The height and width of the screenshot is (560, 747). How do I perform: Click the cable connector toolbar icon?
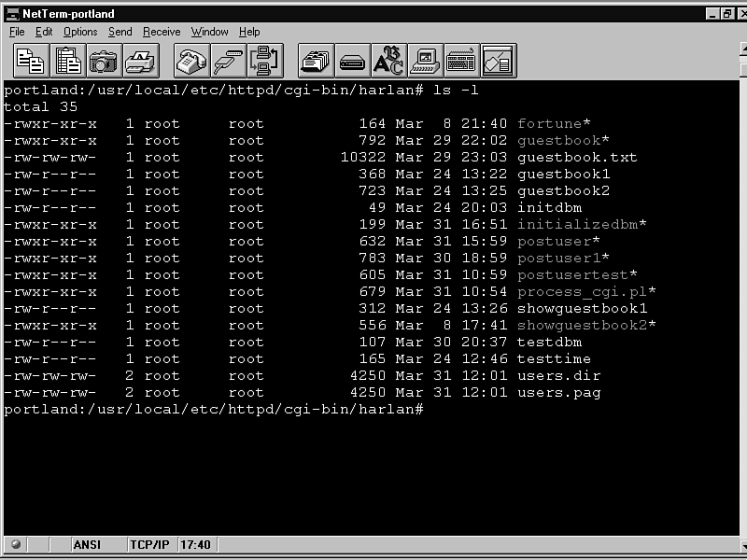(x=228, y=62)
